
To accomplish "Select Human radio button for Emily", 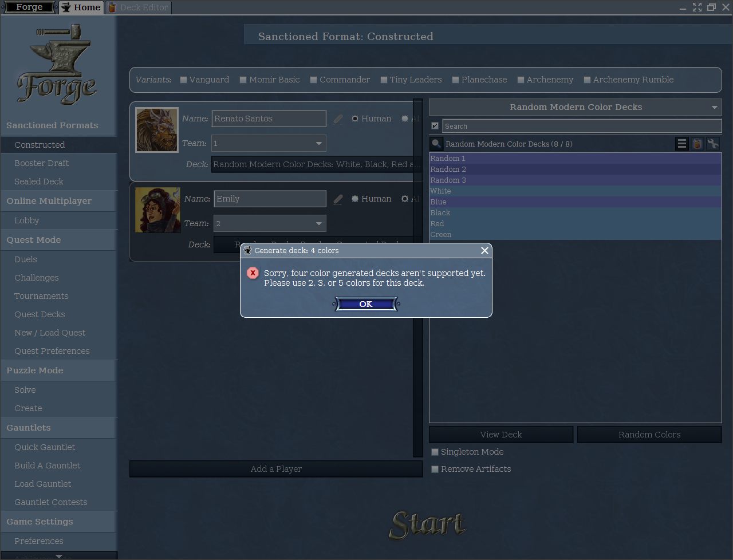I will coord(355,199).
